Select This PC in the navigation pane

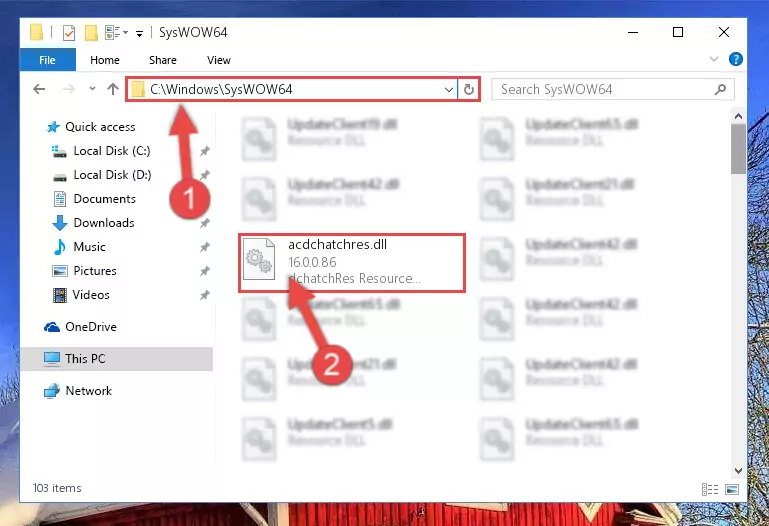click(117, 359)
